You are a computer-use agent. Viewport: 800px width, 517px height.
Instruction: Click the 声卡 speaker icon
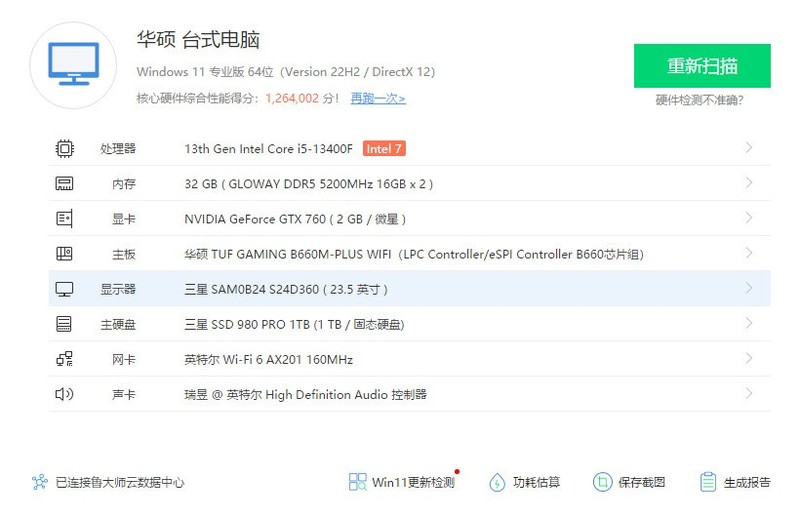(64, 394)
